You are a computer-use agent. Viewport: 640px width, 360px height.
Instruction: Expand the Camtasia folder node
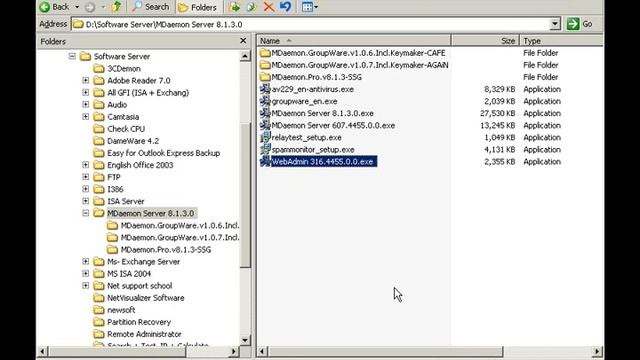[x=85, y=117]
